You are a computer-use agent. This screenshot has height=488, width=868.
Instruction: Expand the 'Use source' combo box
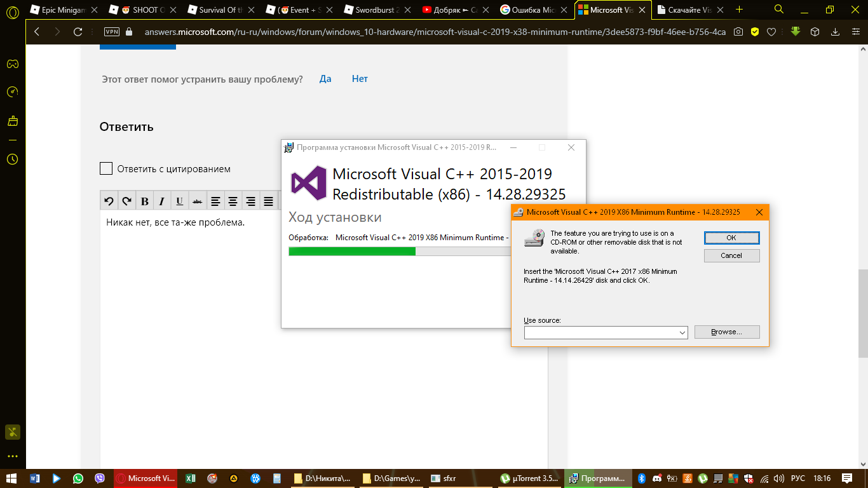[x=682, y=332]
